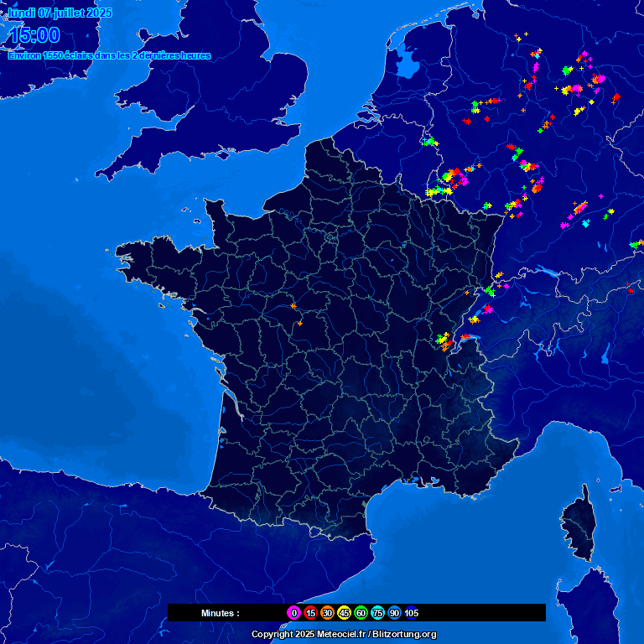Click the cyan 75 minutes legend swatch
Viewport: 644px width, 644px height.
pyautogui.click(x=378, y=613)
